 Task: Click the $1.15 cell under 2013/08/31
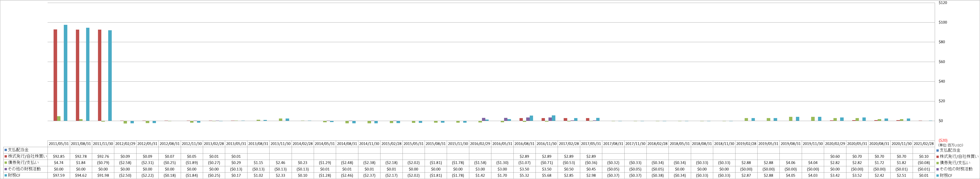tap(258, 163)
